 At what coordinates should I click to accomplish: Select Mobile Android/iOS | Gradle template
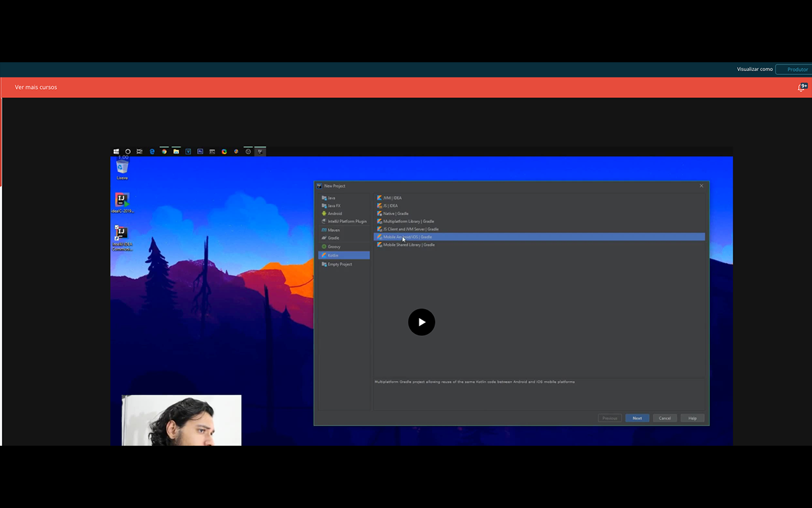(x=539, y=237)
